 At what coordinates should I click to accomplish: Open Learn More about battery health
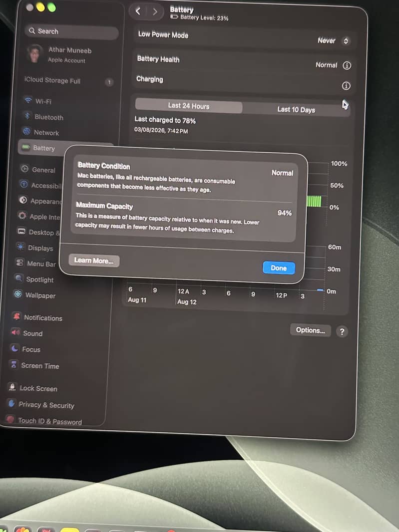tap(94, 261)
